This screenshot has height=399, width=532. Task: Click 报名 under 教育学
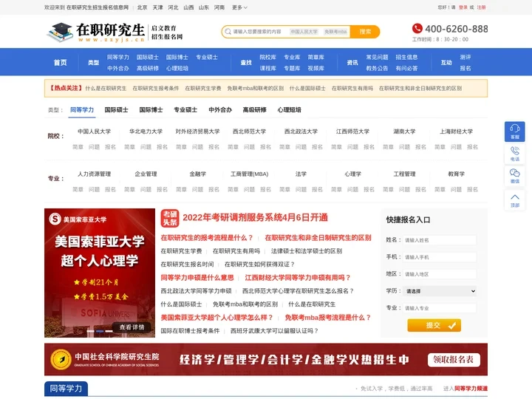click(x=472, y=189)
